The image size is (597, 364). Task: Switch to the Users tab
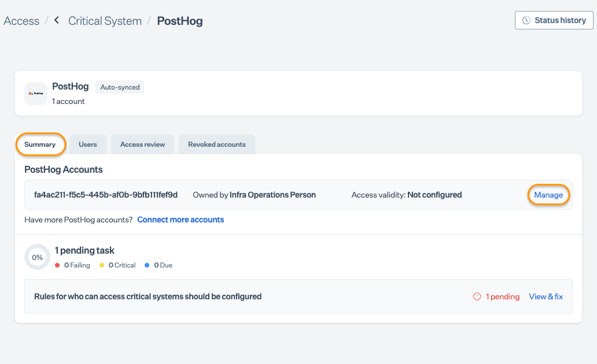click(x=88, y=144)
